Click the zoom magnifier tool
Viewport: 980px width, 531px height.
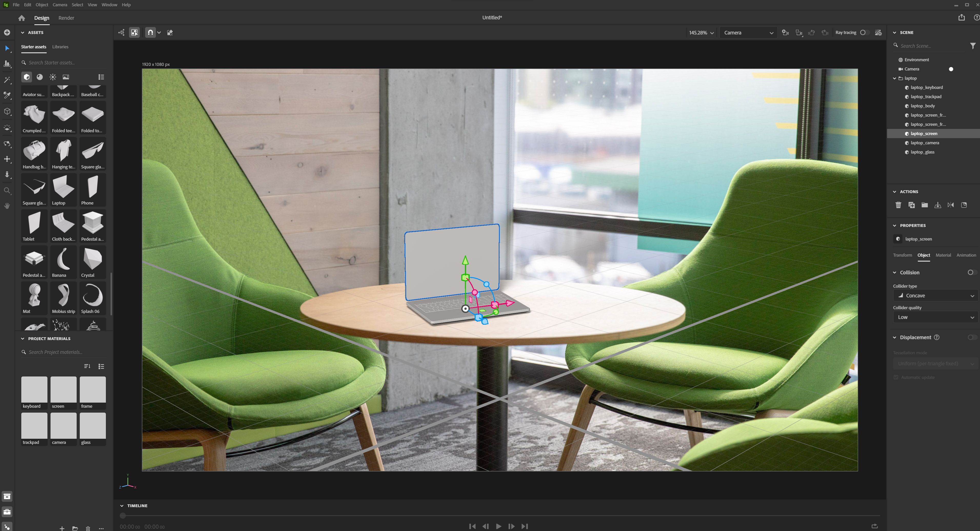[7, 190]
